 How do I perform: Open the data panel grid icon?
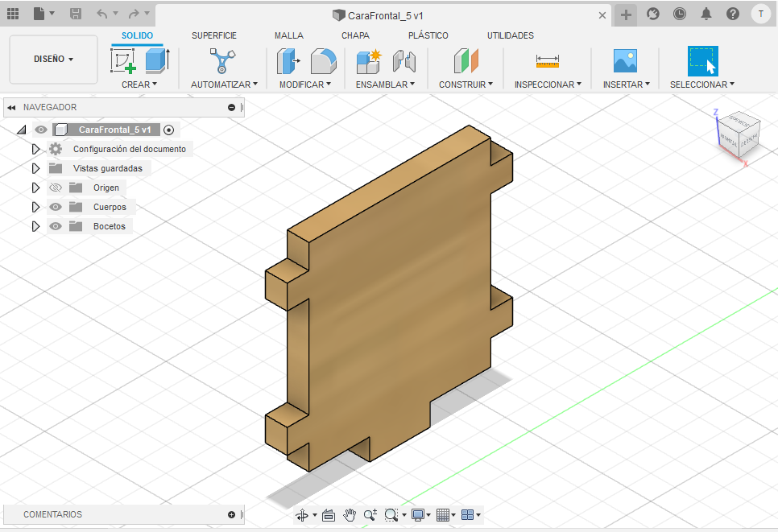pyautogui.click(x=13, y=14)
